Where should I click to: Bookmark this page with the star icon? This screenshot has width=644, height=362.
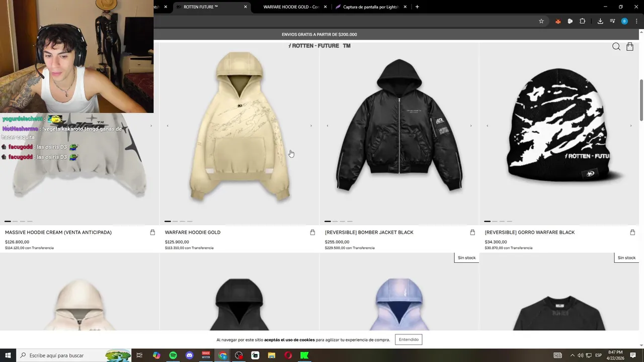click(541, 21)
